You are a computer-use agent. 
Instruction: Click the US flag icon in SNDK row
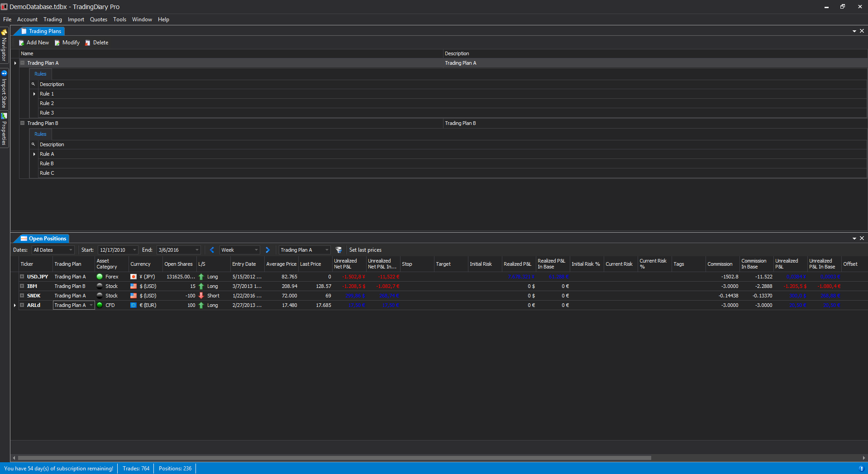pyautogui.click(x=134, y=296)
